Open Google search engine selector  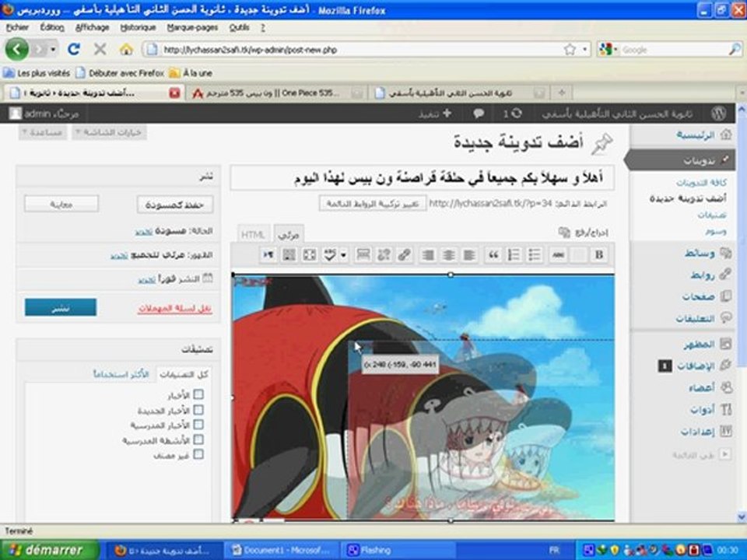608,49
